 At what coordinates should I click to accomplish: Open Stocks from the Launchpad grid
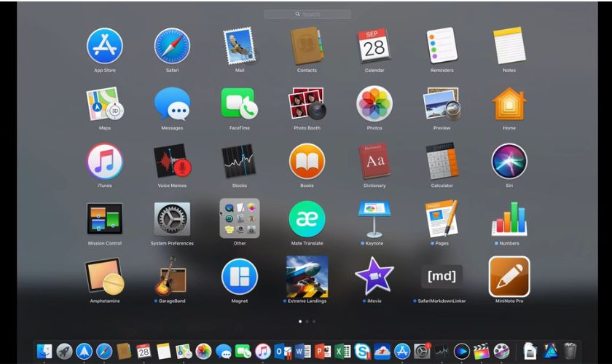[x=239, y=162]
